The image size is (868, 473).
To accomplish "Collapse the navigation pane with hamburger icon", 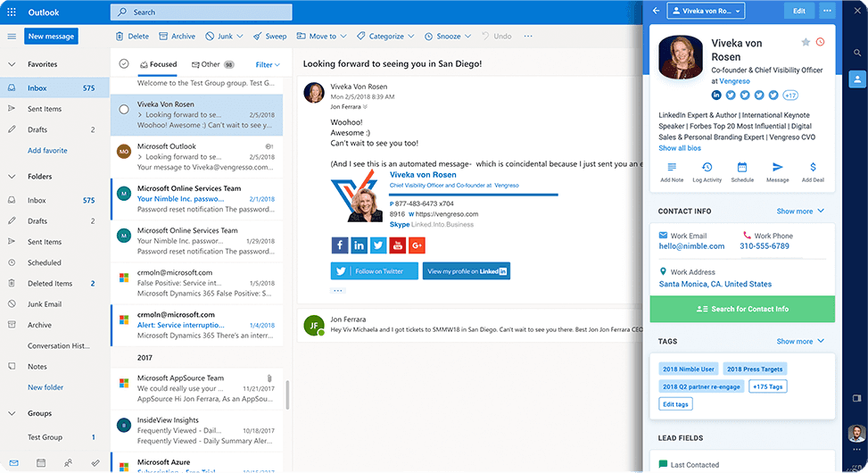I will 12,36.
